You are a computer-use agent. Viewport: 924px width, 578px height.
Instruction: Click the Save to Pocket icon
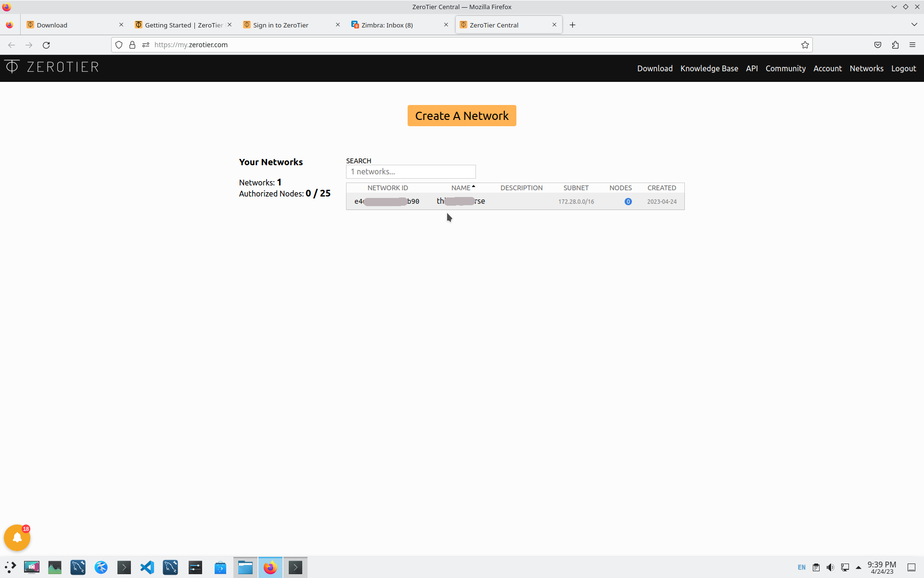(x=877, y=45)
